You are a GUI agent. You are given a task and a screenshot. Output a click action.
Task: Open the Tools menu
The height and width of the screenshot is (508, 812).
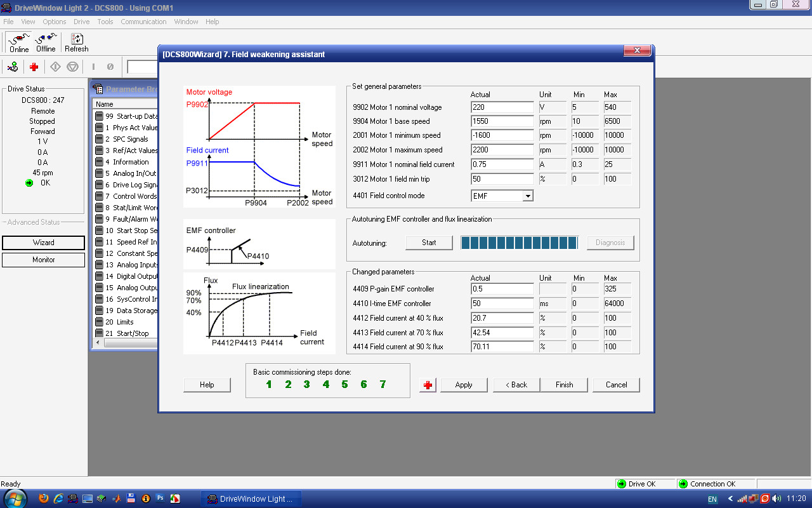point(105,22)
